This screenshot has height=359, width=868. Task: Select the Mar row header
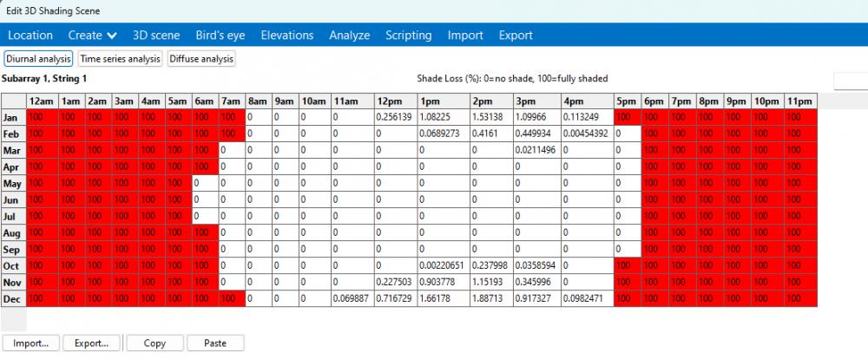[14, 151]
